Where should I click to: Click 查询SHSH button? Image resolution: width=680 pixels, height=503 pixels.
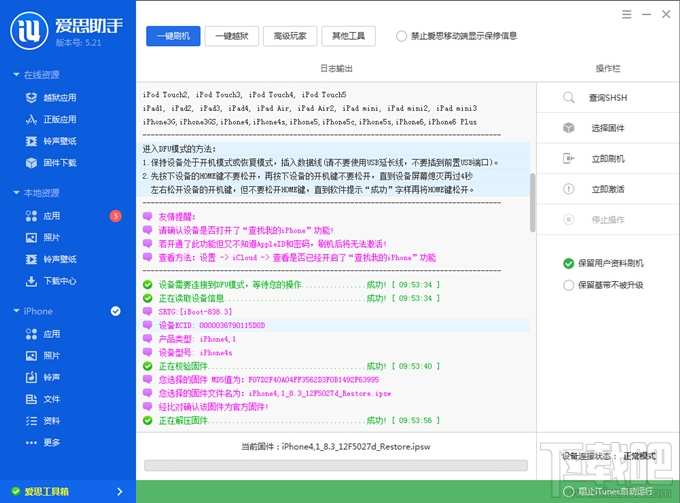(608, 98)
